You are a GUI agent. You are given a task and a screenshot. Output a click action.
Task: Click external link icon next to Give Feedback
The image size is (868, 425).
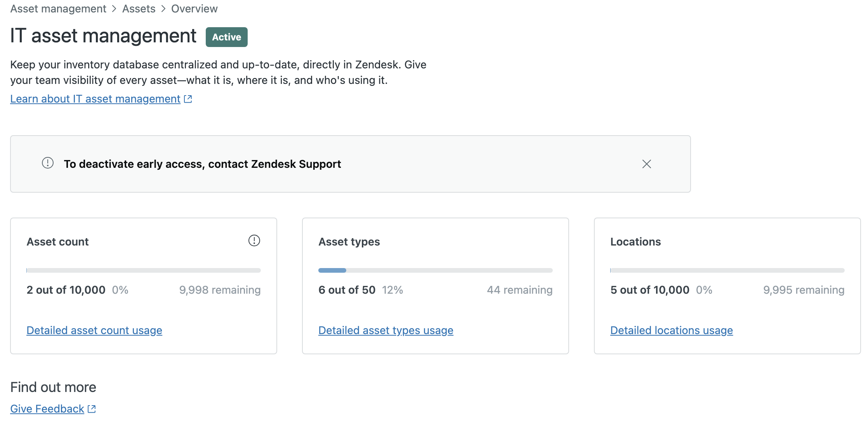[x=92, y=409]
